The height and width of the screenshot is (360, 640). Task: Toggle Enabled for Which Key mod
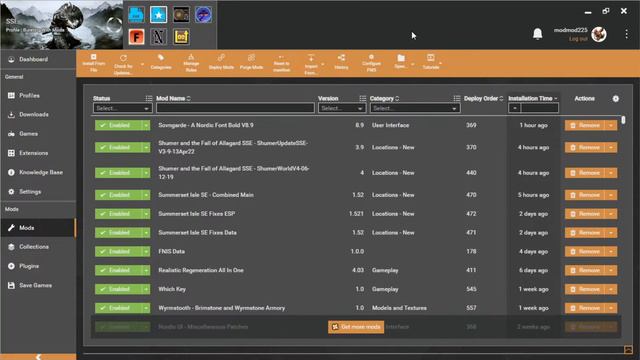point(118,289)
